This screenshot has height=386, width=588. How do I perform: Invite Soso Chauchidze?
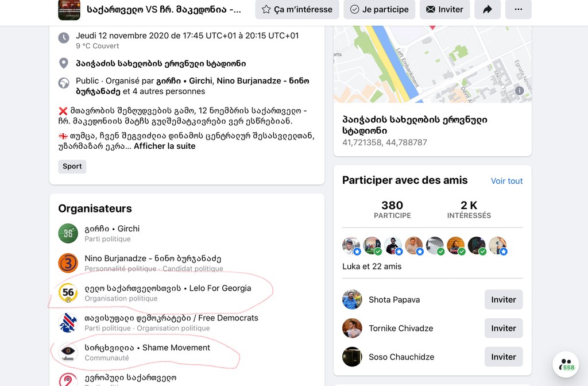point(504,357)
